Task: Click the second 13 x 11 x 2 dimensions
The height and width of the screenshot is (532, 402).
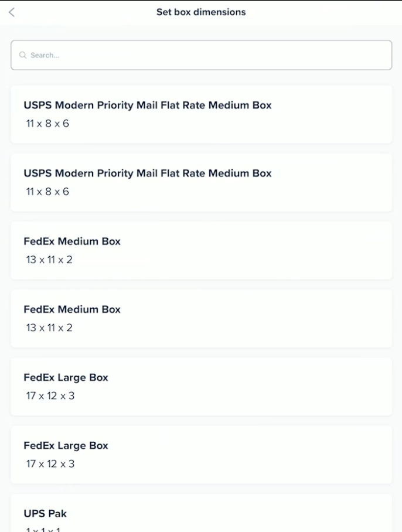Action: coord(49,328)
